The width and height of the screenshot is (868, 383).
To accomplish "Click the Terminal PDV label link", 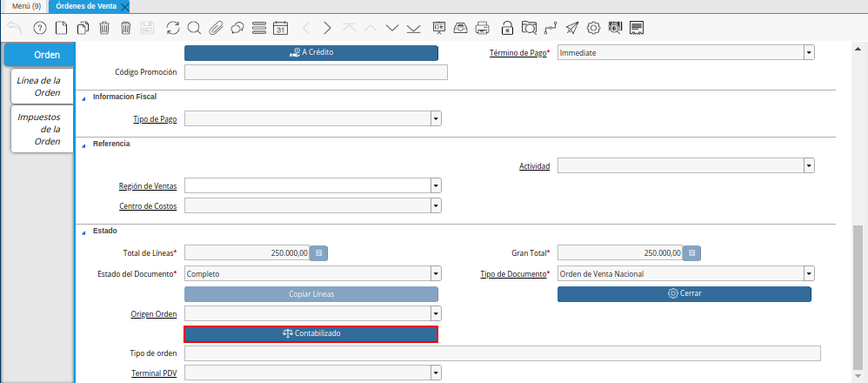I will coord(154,373).
